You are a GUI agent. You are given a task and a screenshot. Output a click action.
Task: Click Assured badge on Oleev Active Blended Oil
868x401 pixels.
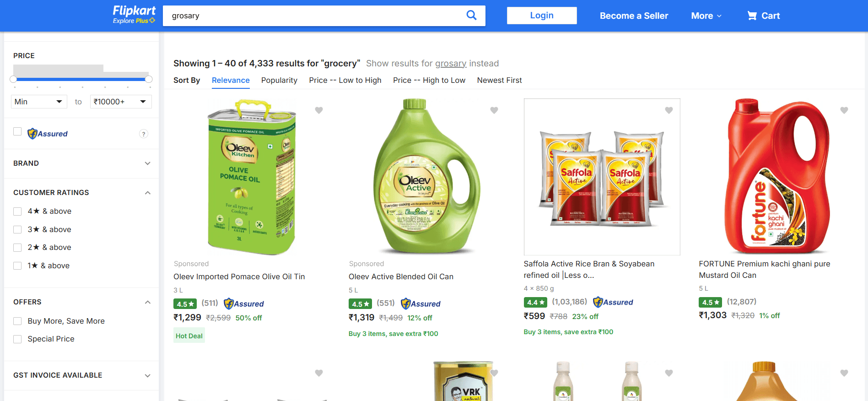click(421, 303)
